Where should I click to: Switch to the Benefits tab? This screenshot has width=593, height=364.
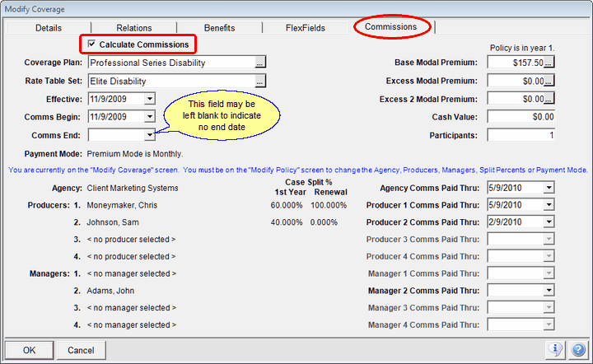click(219, 28)
